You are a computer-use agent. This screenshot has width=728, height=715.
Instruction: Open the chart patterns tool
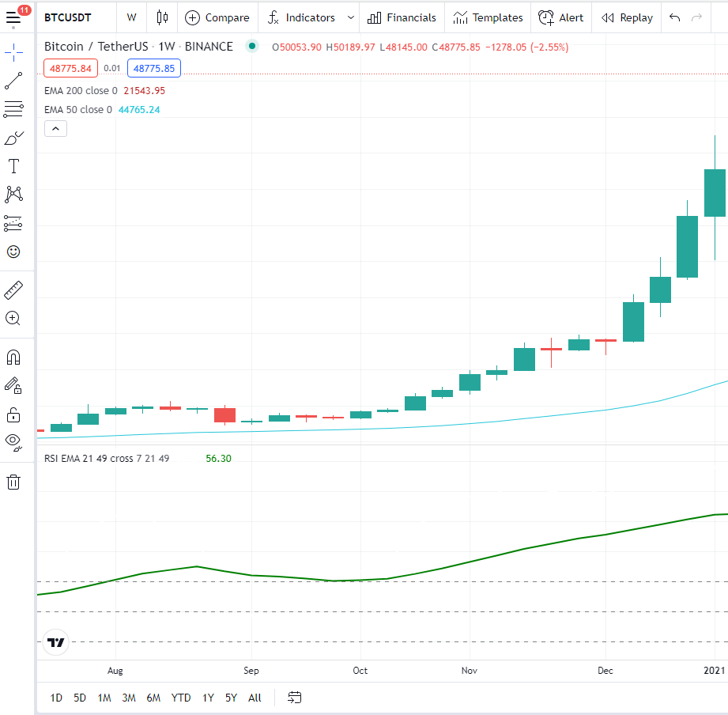[x=13, y=195]
